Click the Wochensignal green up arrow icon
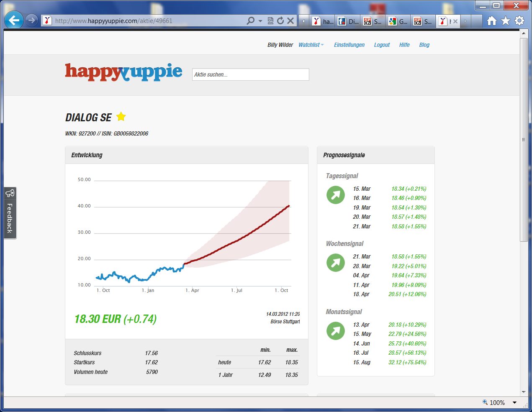This screenshot has height=412, width=532. coord(336,263)
